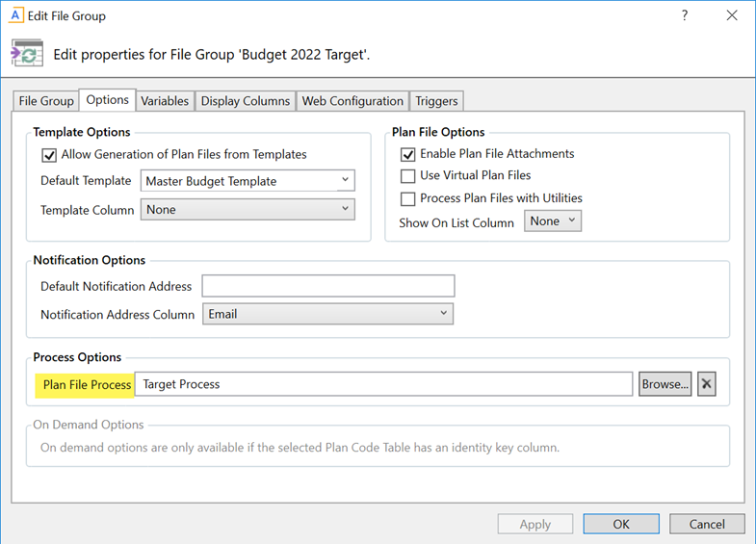
Task: Go to the Display Columns tab
Action: click(246, 101)
